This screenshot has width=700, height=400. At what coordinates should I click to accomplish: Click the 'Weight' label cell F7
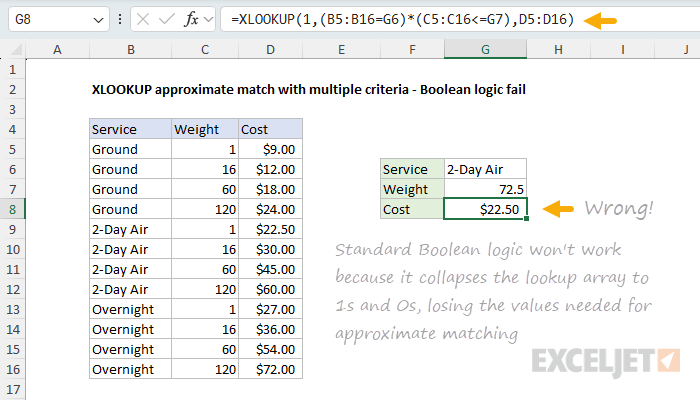pyautogui.click(x=412, y=189)
